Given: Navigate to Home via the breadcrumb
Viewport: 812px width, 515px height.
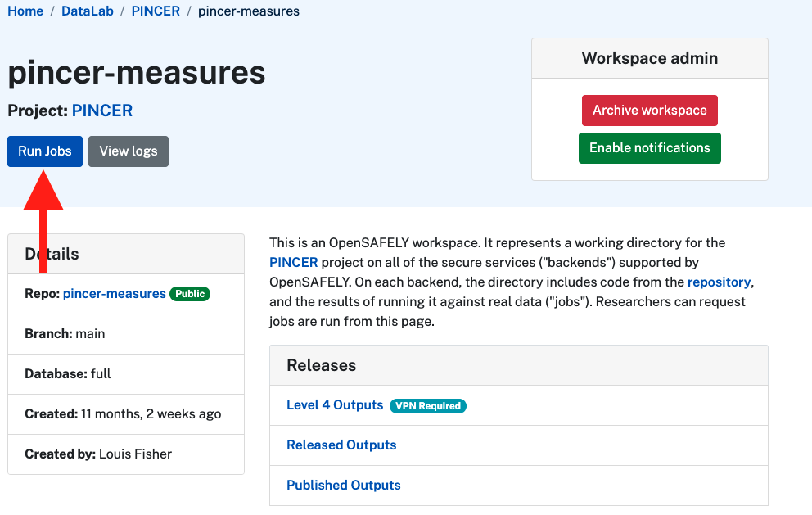Looking at the screenshot, I should pos(25,11).
